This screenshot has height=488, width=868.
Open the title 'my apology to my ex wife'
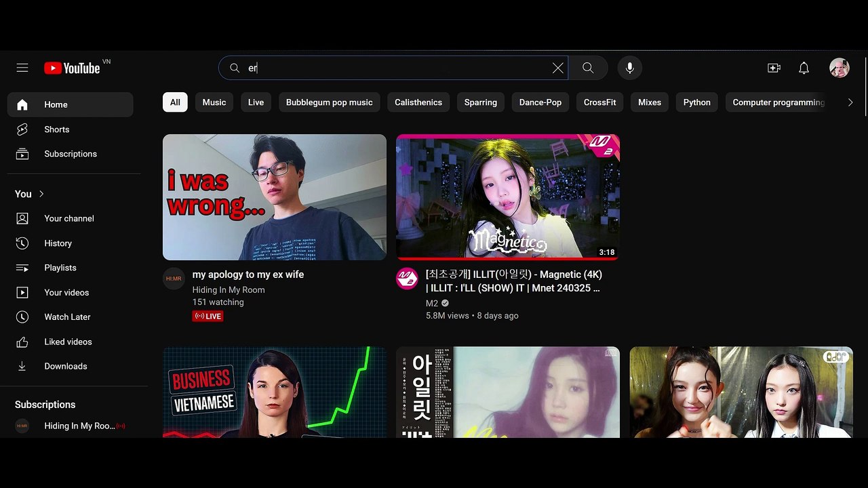tap(248, 274)
